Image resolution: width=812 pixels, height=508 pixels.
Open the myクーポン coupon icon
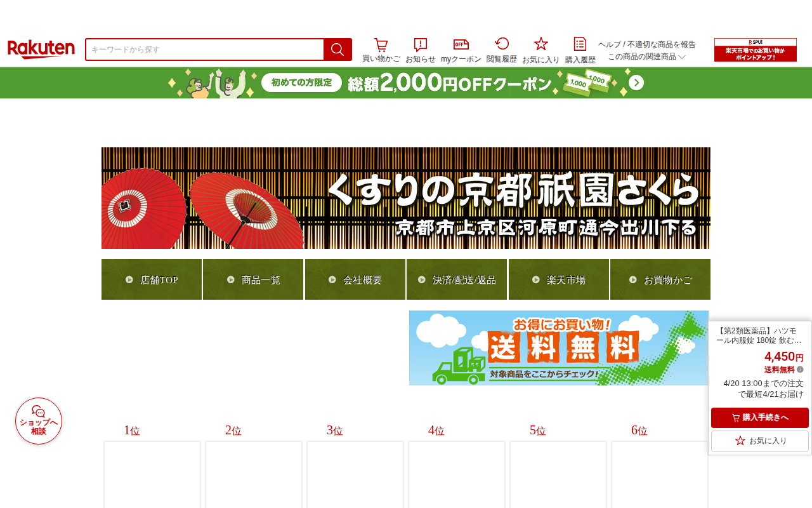pyautogui.click(x=461, y=50)
